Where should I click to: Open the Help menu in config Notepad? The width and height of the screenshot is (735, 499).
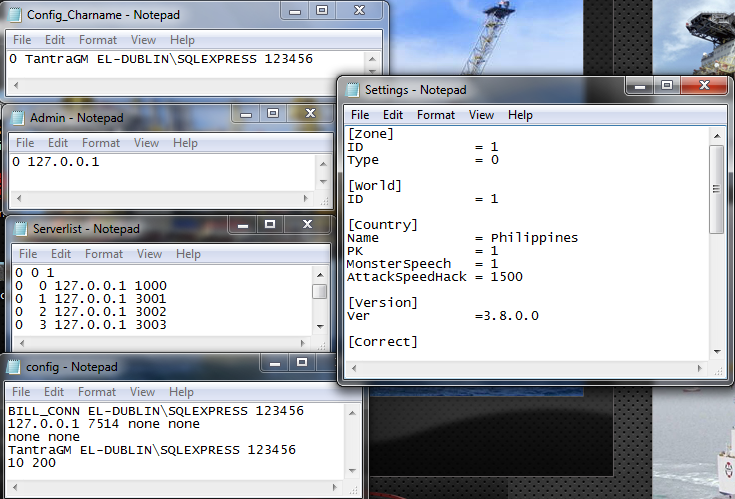[x=183, y=392]
